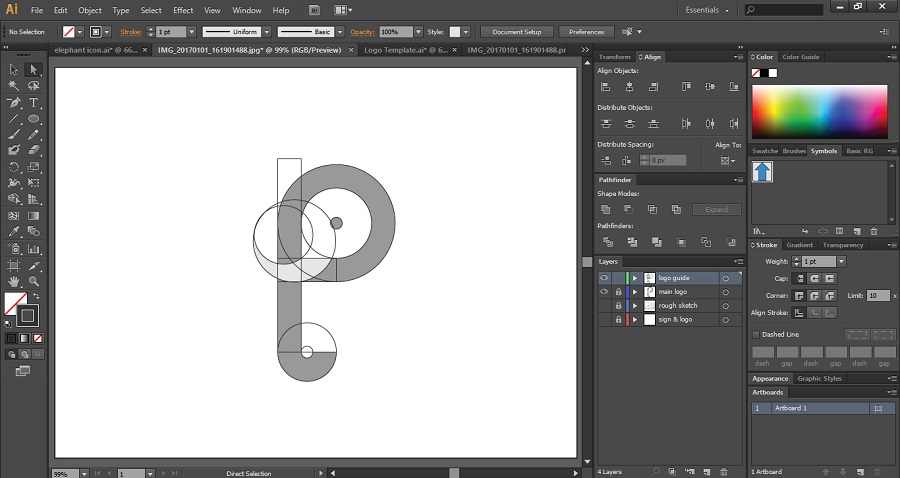Unlock the main logo layer
Image resolution: width=900 pixels, height=478 pixels.
(618, 292)
